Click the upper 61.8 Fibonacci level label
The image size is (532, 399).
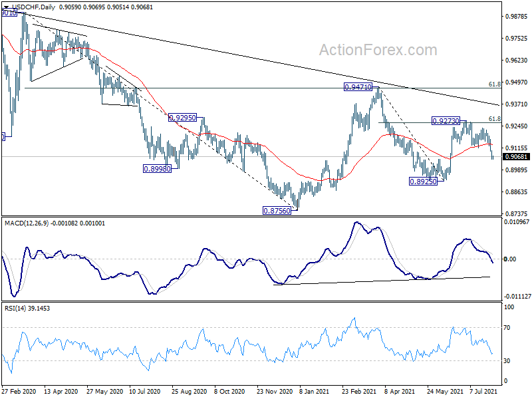coord(494,84)
